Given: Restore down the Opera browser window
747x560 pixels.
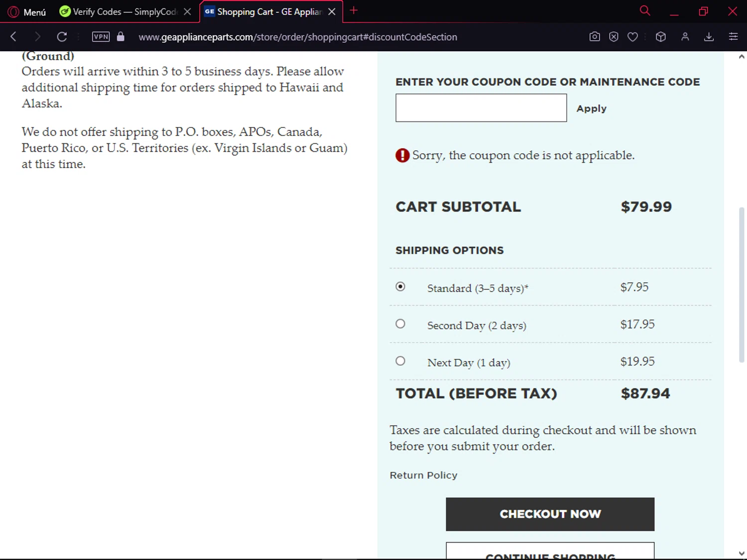Looking at the screenshot, I should pyautogui.click(x=703, y=11).
